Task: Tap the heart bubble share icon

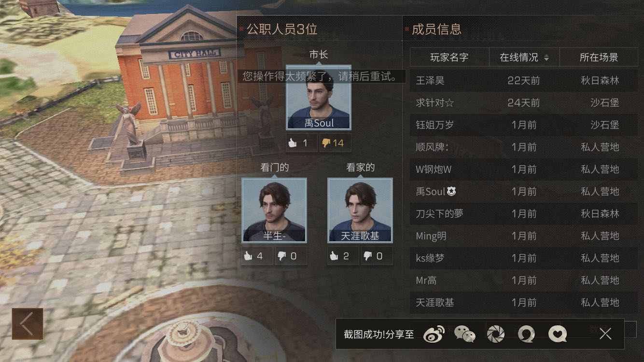Action: [558, 334]
